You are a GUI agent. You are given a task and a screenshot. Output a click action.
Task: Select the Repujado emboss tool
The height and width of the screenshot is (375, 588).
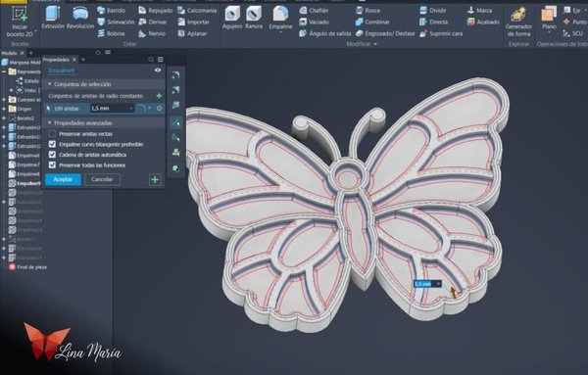(x=155, y=11)
